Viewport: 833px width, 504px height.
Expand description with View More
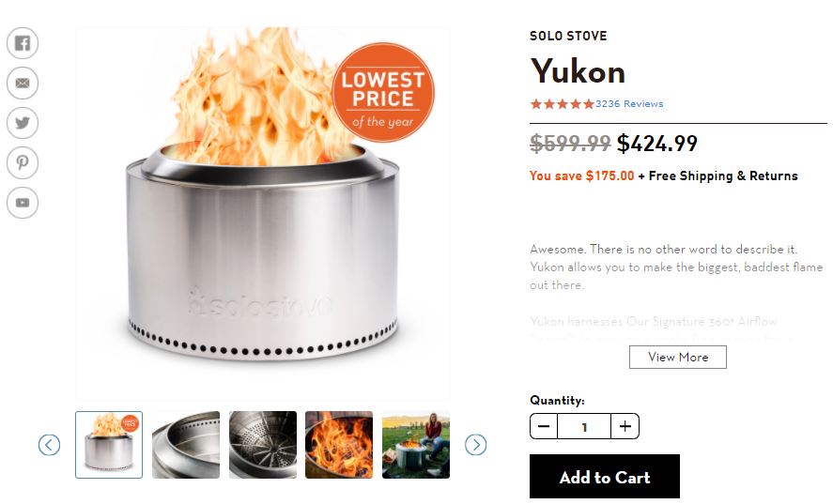(x=678, y=357)
